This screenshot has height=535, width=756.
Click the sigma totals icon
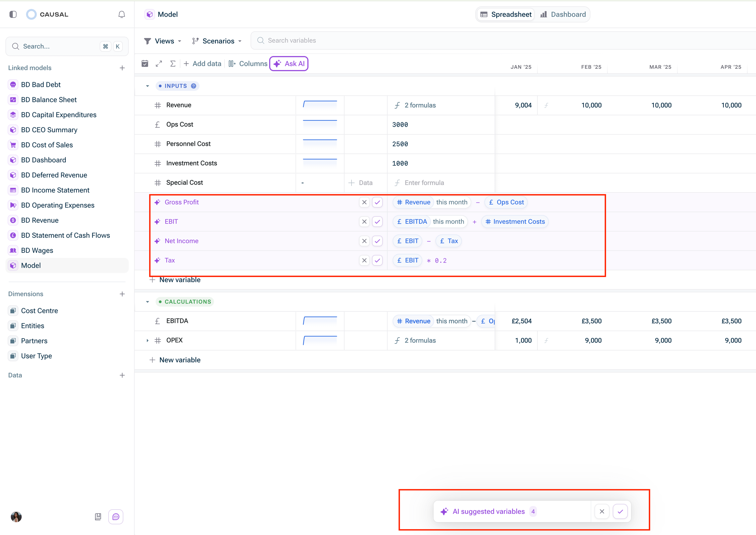173,64
